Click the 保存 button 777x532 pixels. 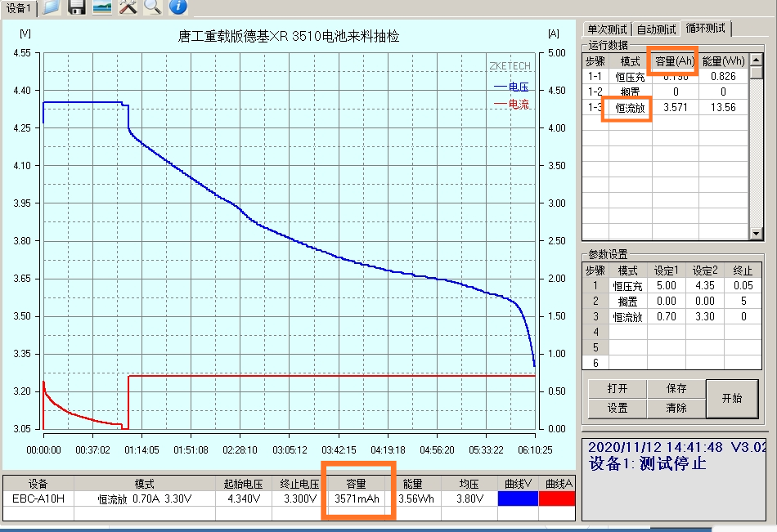tap(676, 388)
